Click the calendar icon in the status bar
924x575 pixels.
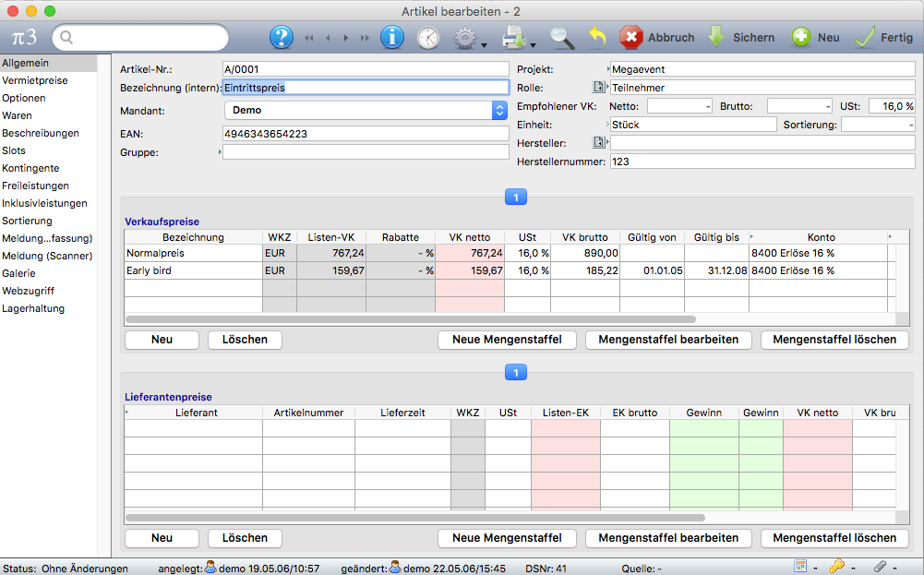800,567
